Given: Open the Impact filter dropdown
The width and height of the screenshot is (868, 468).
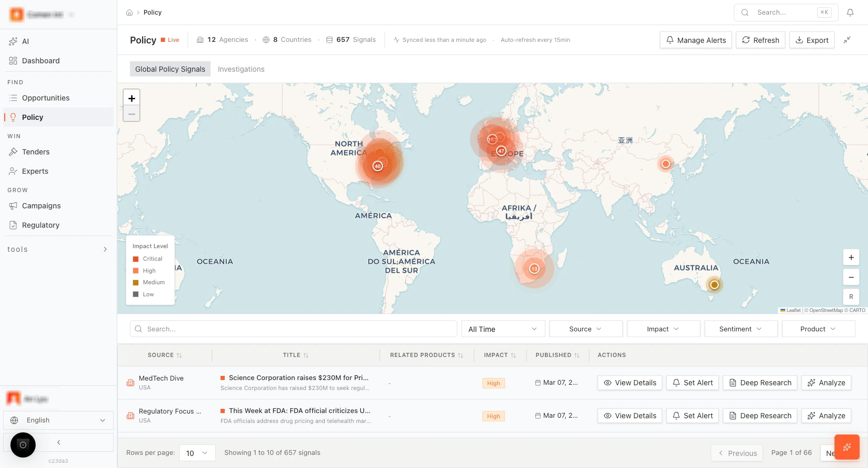Looking at the screenshot, I should [x=664, y=329].
